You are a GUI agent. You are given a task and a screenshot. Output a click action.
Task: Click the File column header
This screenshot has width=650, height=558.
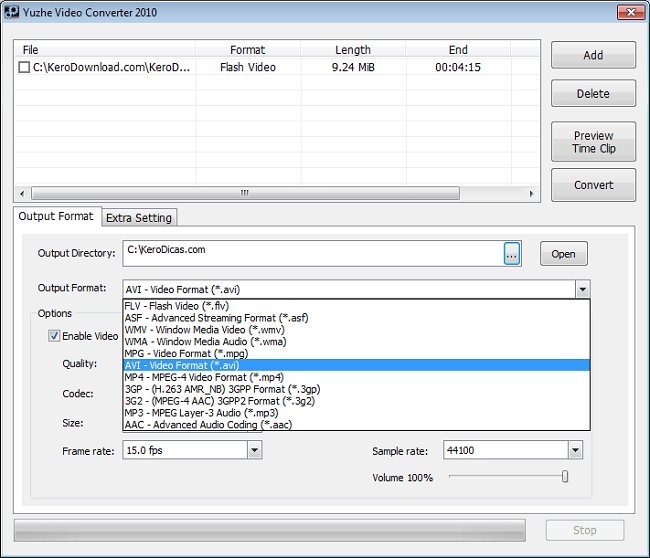(105, 50)
